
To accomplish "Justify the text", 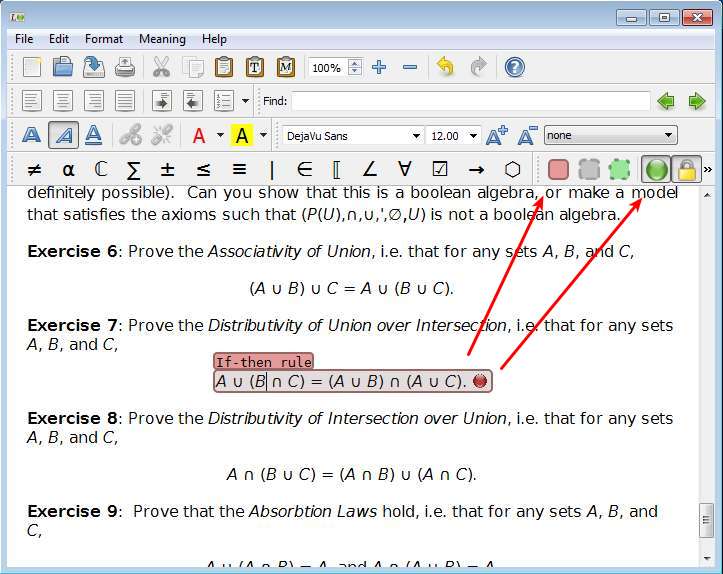I will point(124,101).
